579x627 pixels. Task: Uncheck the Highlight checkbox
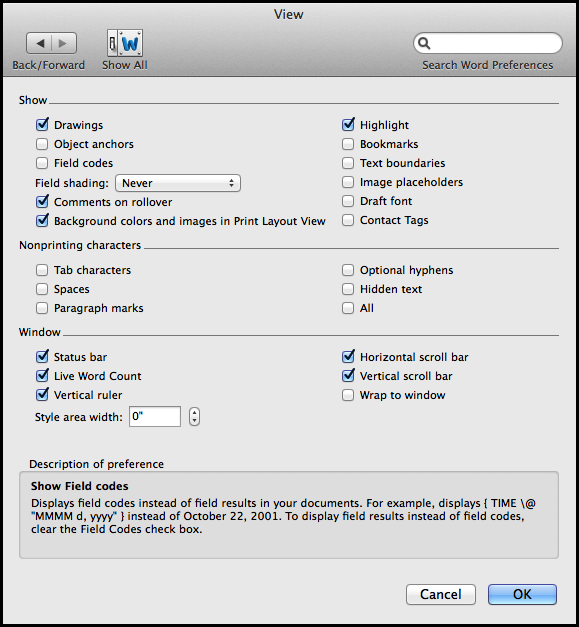coord(348,125)
